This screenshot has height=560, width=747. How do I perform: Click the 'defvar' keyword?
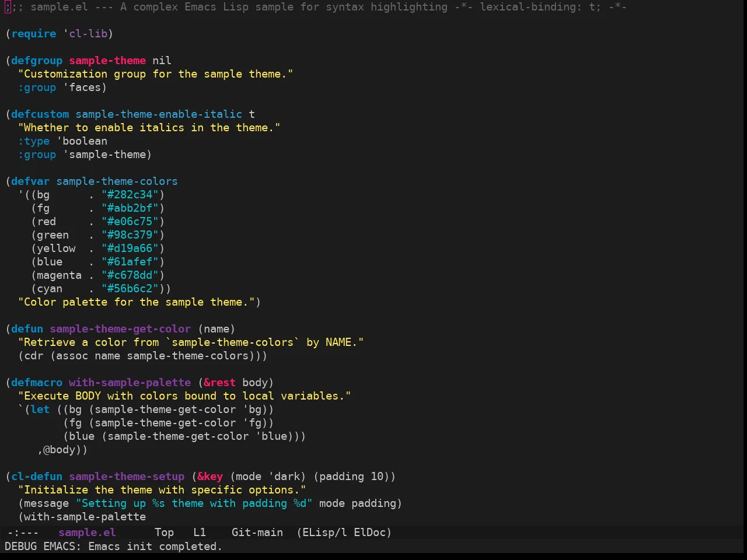(30, 181)
